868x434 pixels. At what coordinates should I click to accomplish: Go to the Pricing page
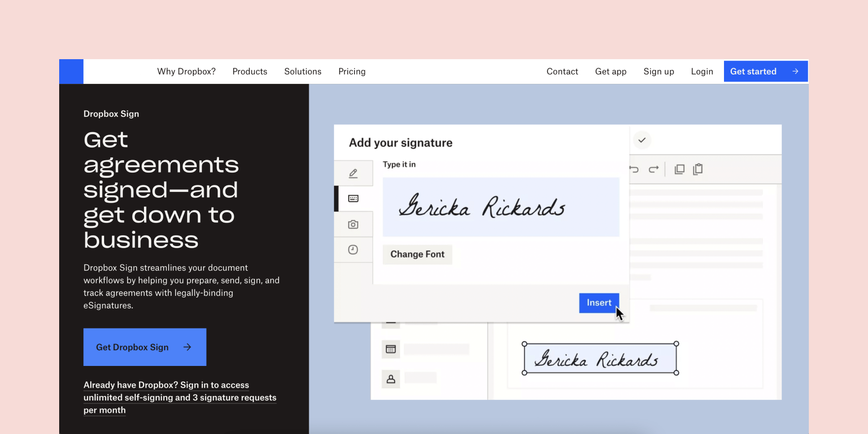click(x=352, y=72)
